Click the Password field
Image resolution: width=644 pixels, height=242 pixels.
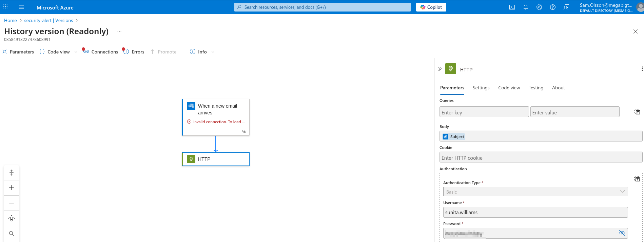click(x=535, y=233)
